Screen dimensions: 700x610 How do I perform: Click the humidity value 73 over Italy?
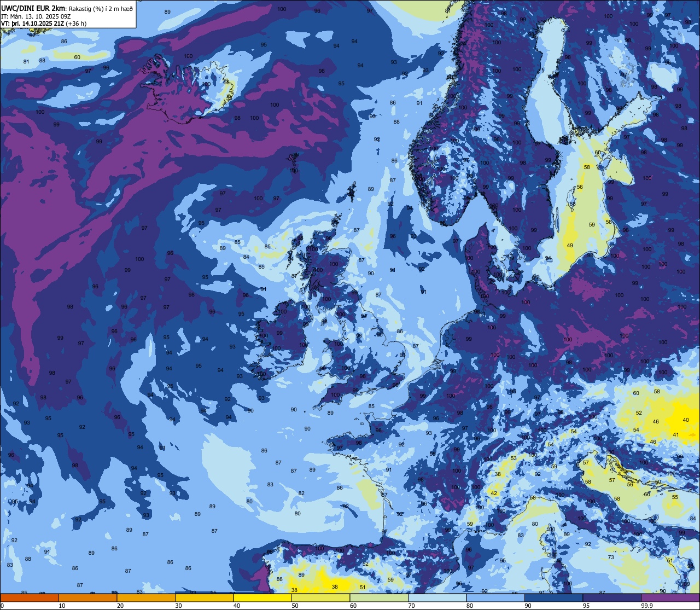click(x=611, y=557)
